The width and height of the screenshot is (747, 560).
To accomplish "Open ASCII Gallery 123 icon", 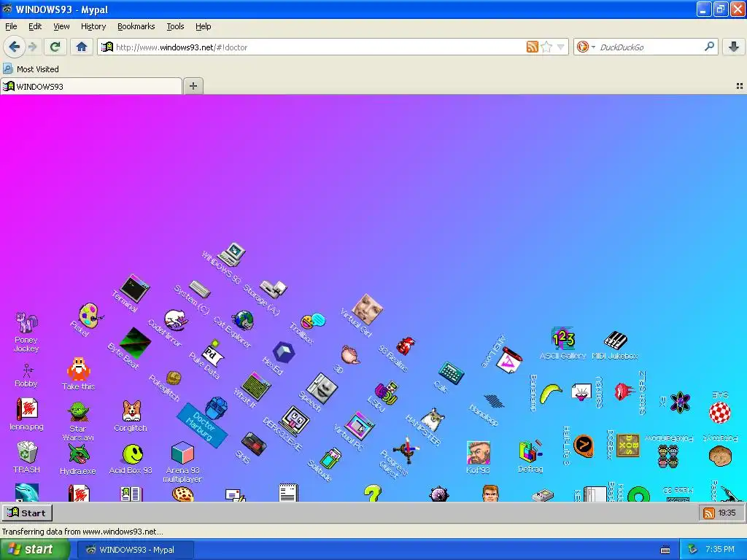I will click(x=563, y=344).
